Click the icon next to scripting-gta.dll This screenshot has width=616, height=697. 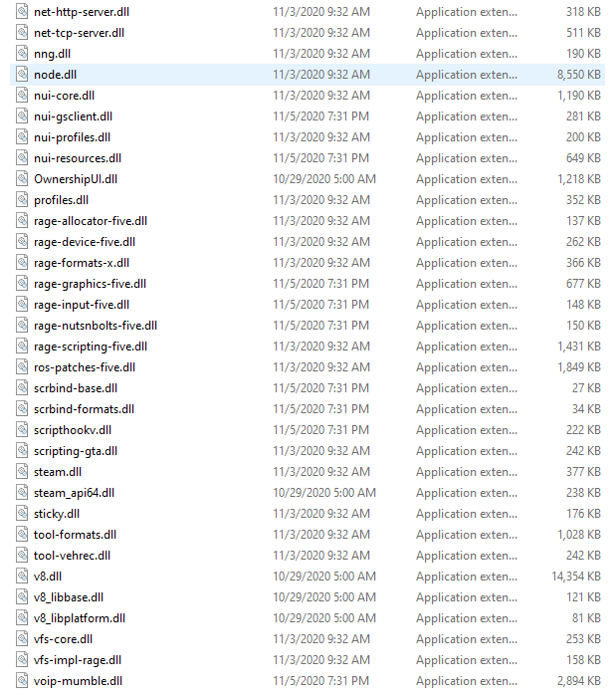point(22,450)
